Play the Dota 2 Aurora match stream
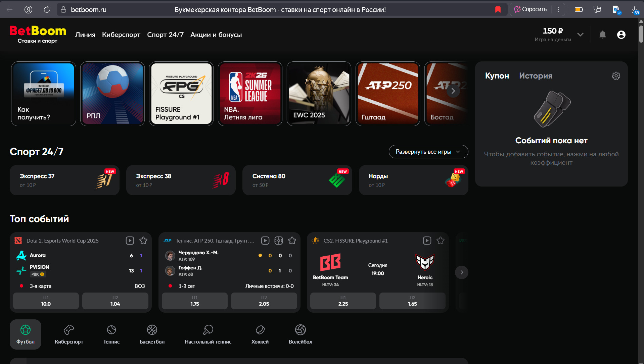 click(130, 241)
